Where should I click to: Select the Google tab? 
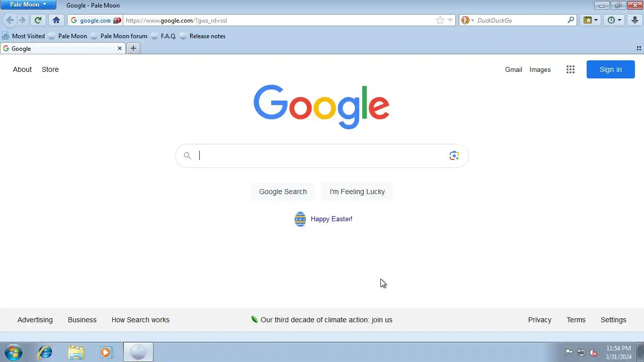click(63, 48)
